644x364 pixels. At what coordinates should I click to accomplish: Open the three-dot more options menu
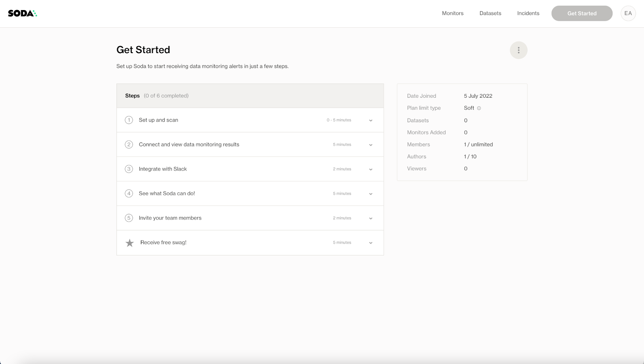518,50
